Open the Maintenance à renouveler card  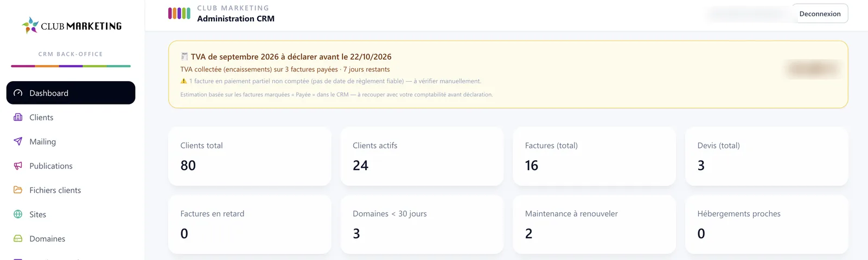point(594,224)
